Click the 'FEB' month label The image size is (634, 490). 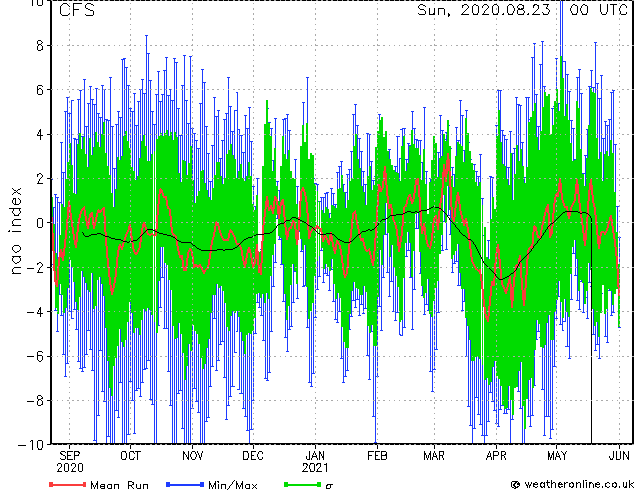point(377,456)
